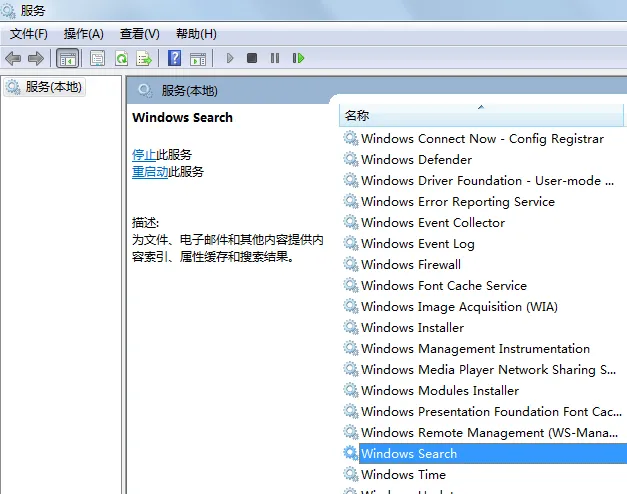Click the Stop Service square icon
627x494 pixels.
point(252,58)
